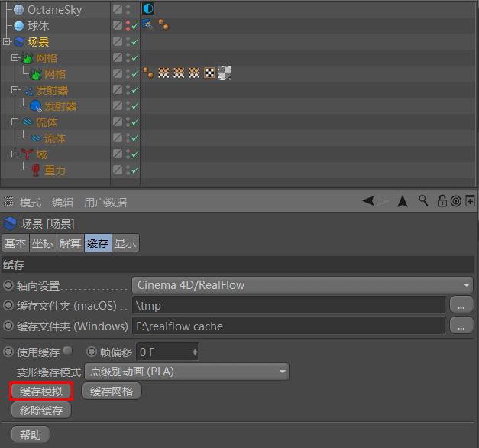Screen dimensions: 479x448
Task: Click the child 流体 fluid icon
Action: pyautogui.click(x=36, y=138)
